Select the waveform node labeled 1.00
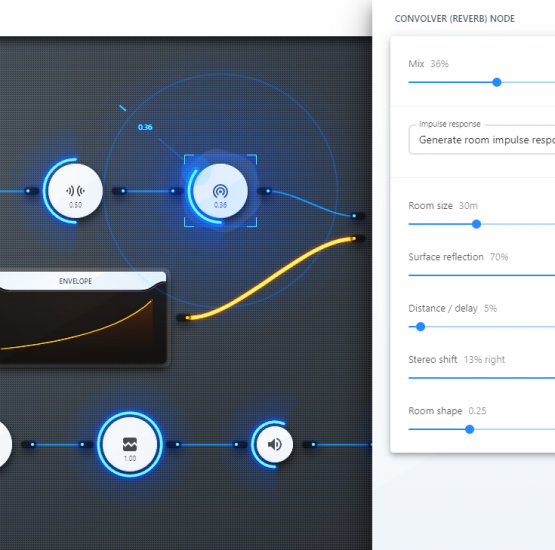Screen dimensions: 555x550 coord(130,444)
